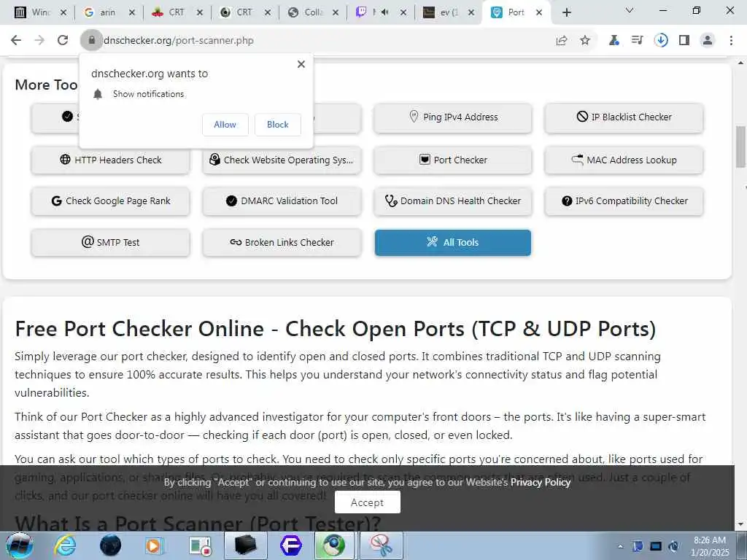Dismiss the notification permission popup
The width and height of the screenshot is (747, 560).
[301, 64]
